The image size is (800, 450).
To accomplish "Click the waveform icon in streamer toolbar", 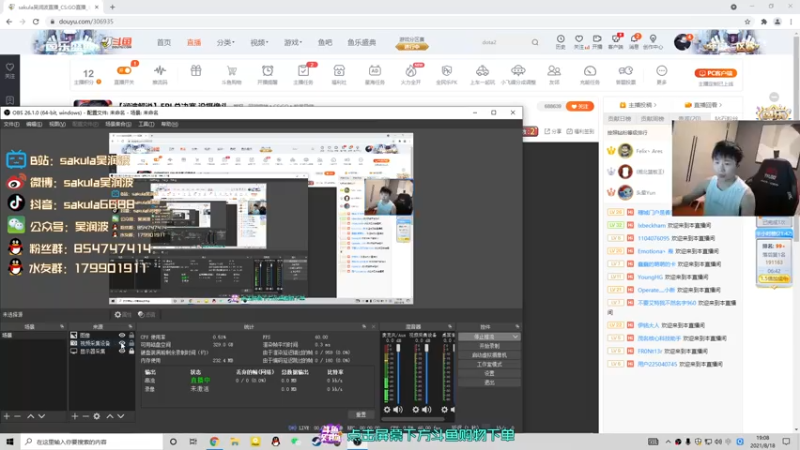I will coord(160,70).
